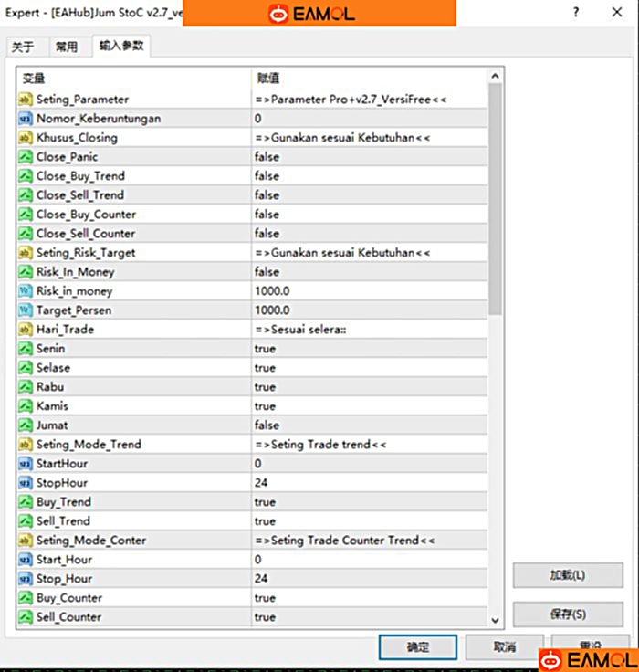The height and width of the screenshot is (672, 639).
Task: Select the Sell_Counter variable name
Action: point(69,617)
